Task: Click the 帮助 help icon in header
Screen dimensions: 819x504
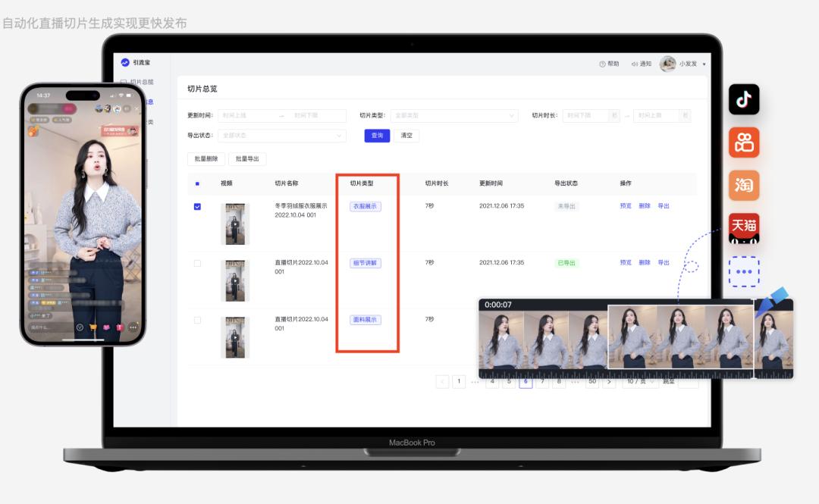Action: (602, 64)
